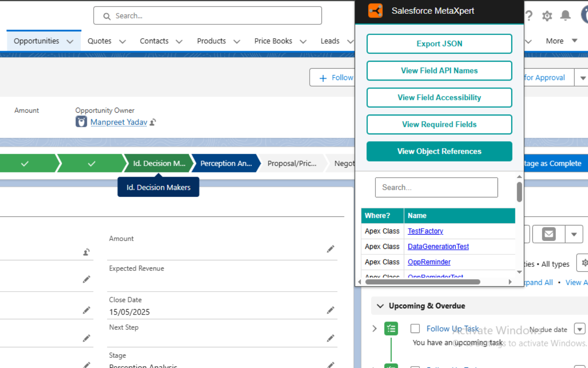Select the Id. Decision M... path stage

tap(159, 163)
